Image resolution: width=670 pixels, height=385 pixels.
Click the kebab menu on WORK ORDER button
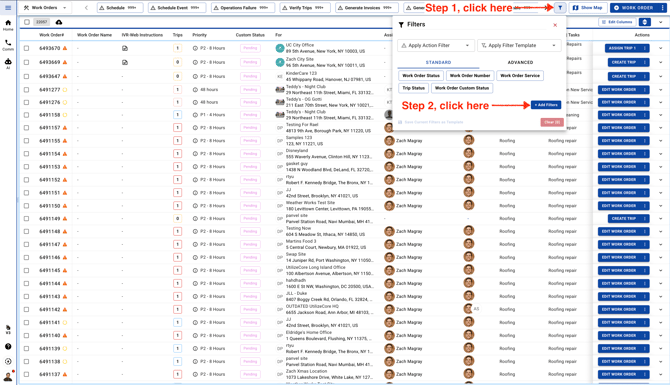point(662,8)
